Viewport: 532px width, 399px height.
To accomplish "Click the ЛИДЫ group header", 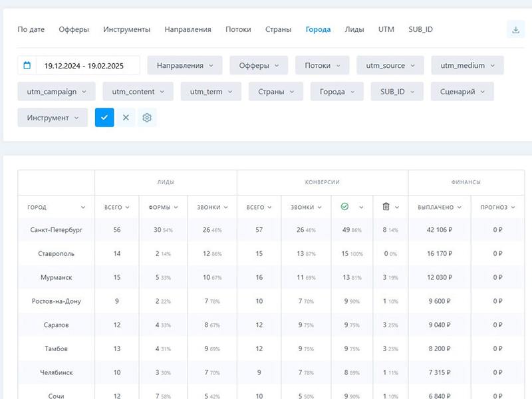I will click(x=166, y=182).
